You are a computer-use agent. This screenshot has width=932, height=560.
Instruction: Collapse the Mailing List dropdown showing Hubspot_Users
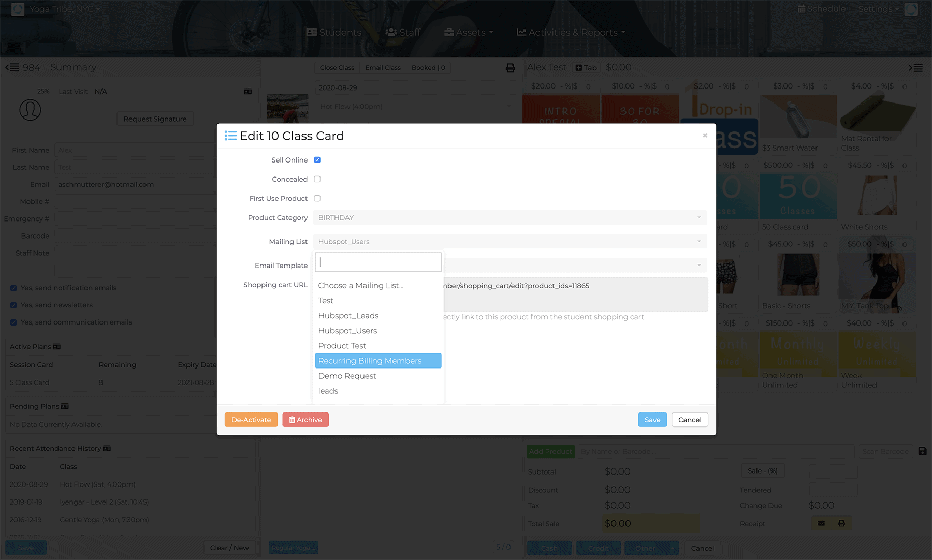[510, 242]
